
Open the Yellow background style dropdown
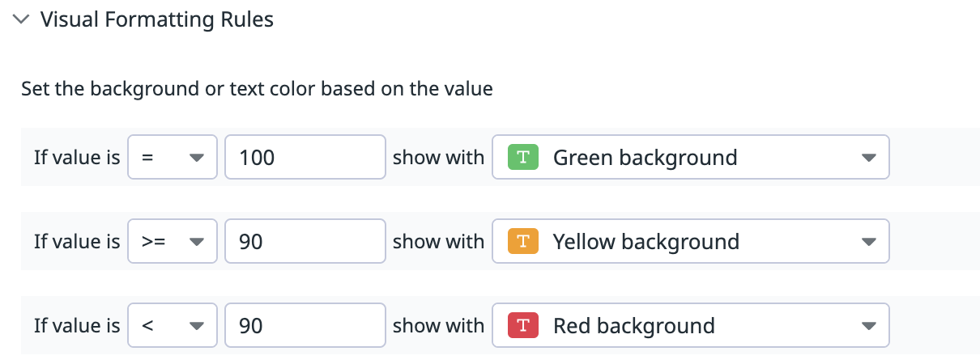690,241
